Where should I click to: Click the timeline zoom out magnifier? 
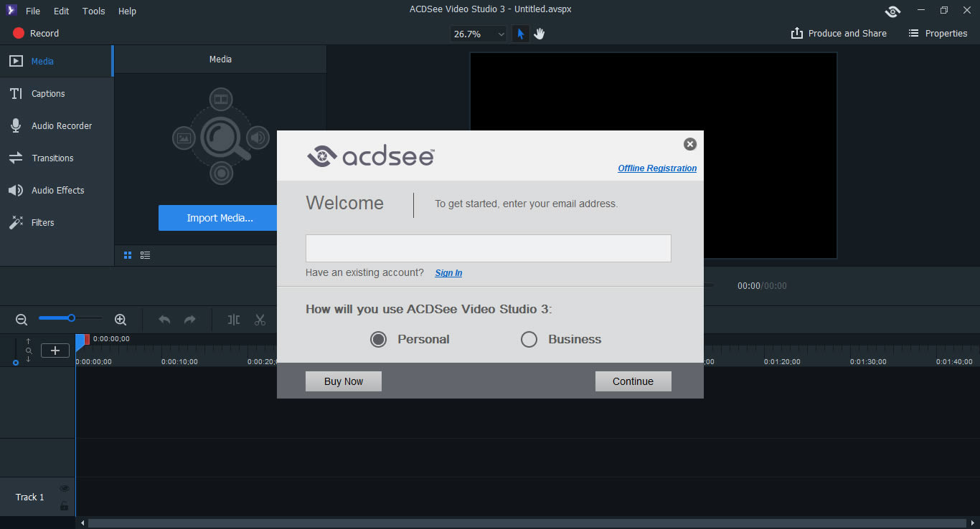pyautogui.click(x=22, y=320)
